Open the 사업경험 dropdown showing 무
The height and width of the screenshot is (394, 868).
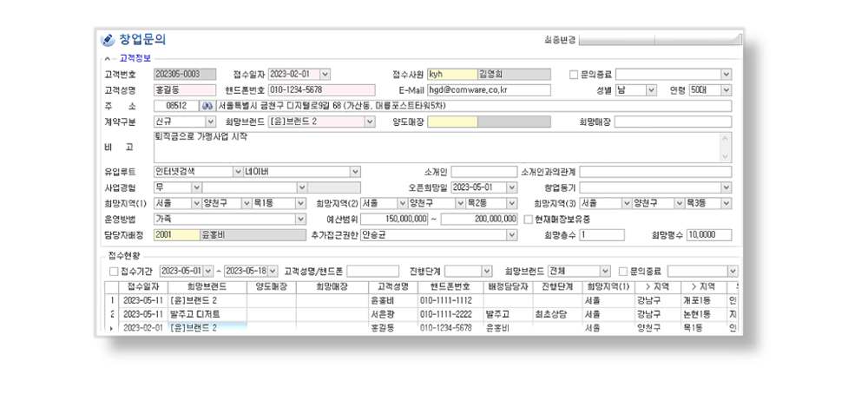[196, 187]
